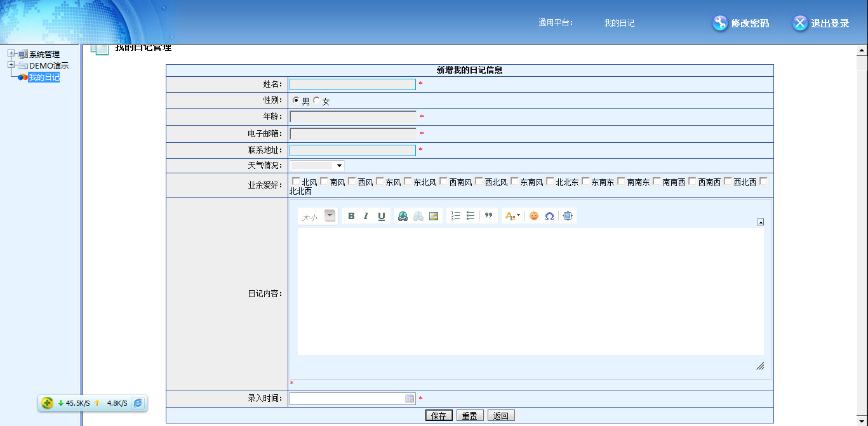Focus the 年龄 input field
The height and width of the screenshot is (426, 868).
[x=352, y=117]
